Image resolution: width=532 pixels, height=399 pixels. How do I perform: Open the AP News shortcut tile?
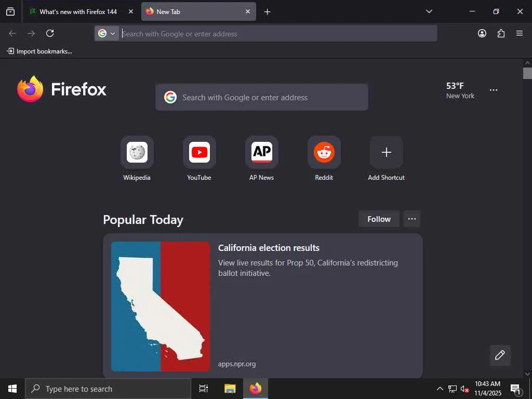click(x=262, y=152)
